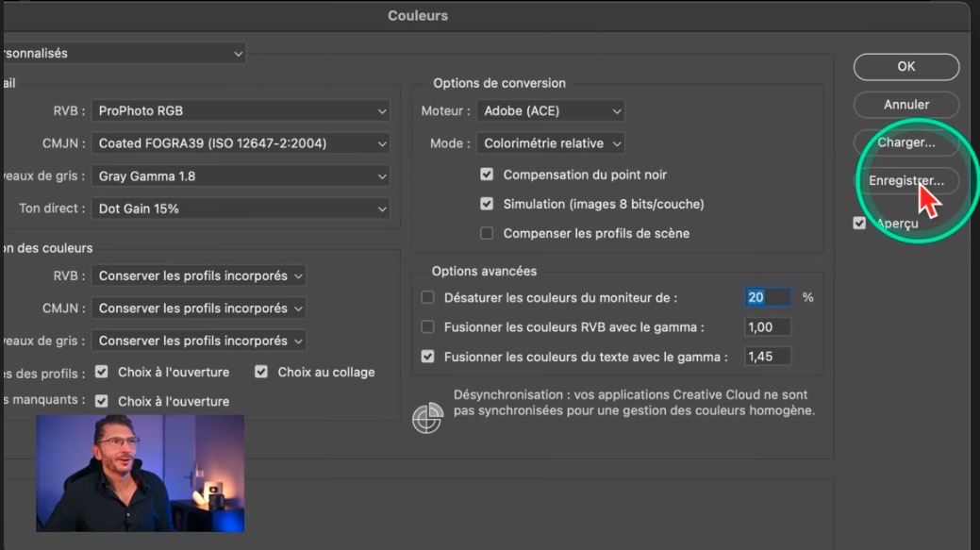Screen dimensions: 980x550
Task: Open the CMJN policy Conserver les profils incorporés dropdown
Action: point(200,308)
